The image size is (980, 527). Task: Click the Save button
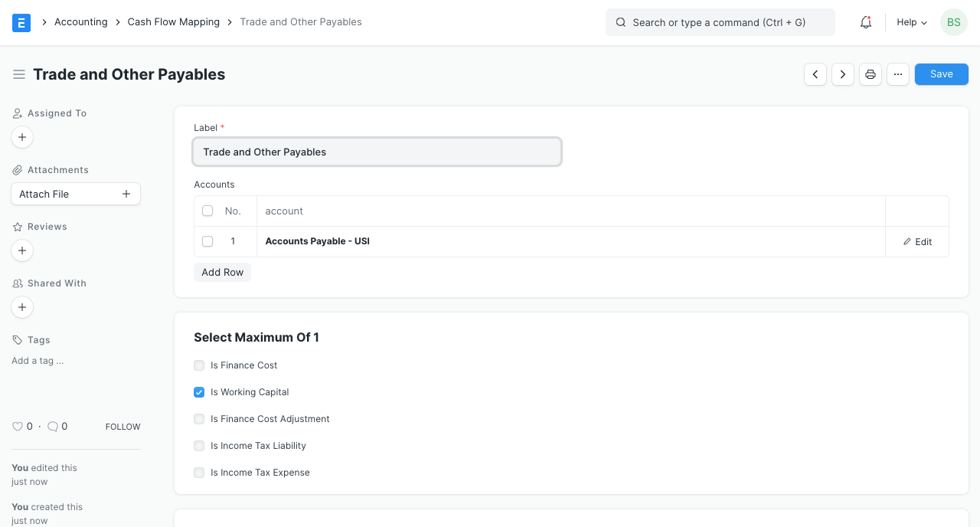[x=941, y=74]
